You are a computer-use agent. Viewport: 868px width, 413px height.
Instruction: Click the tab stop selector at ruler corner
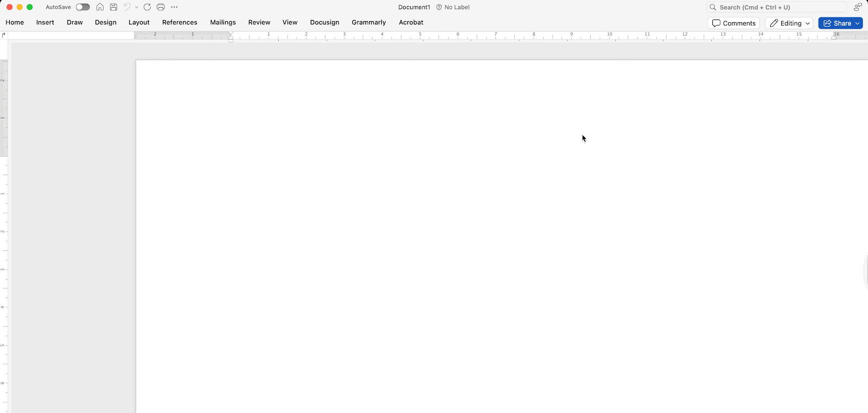[x=4, y=35]
